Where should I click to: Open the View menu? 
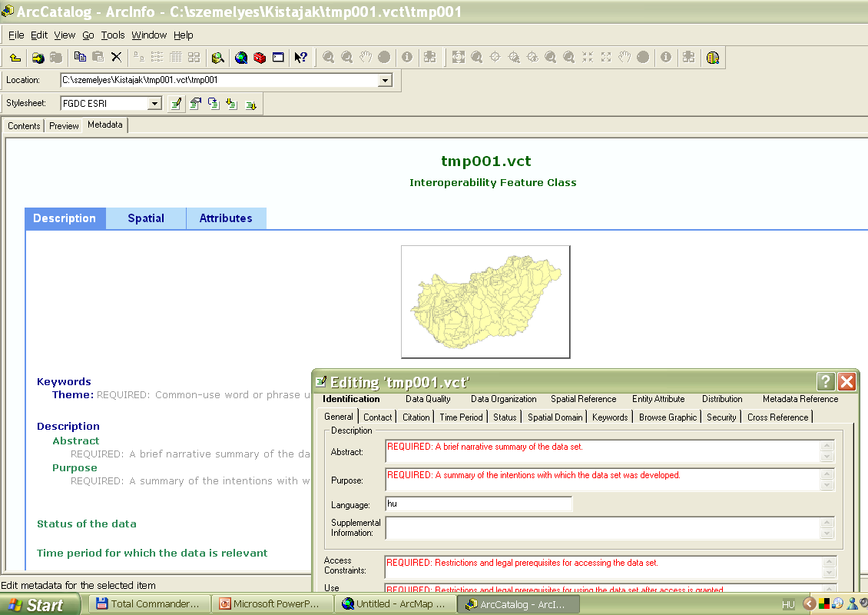pyautogui.click(x=65, y=35)
